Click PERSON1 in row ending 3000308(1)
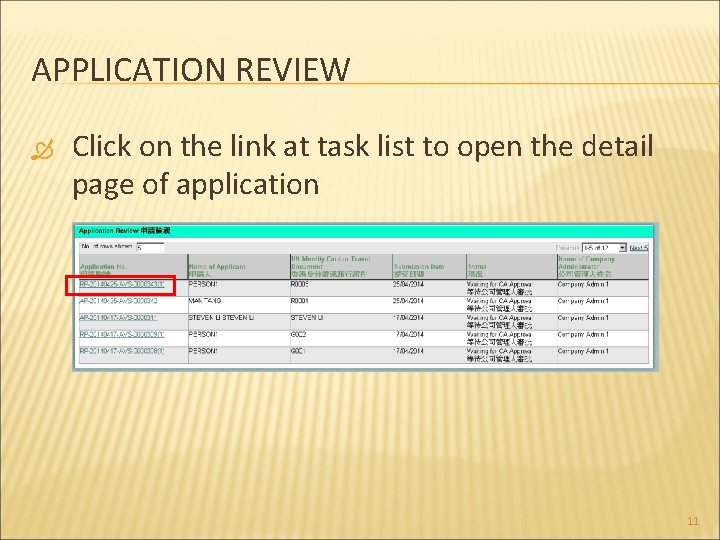 click(x=202, y=351)
